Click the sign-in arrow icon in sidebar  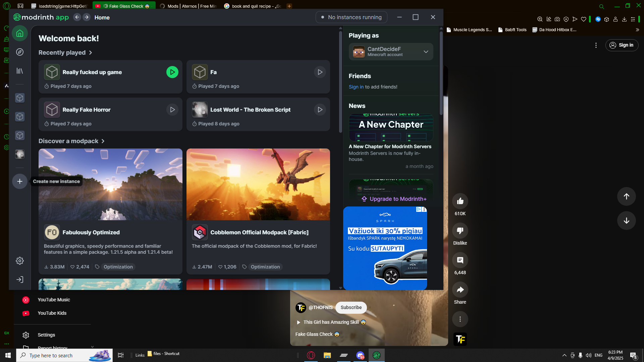[20, 280]
